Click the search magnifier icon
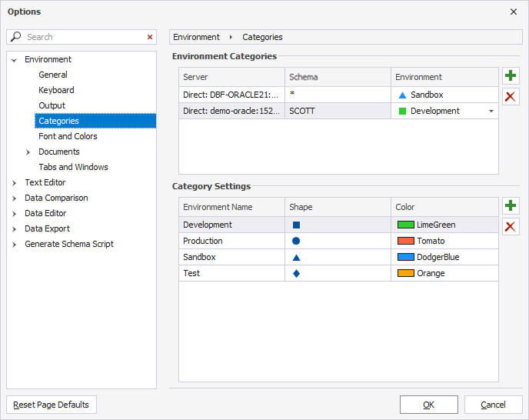529x420 pixels. click(x=15, y=36)
